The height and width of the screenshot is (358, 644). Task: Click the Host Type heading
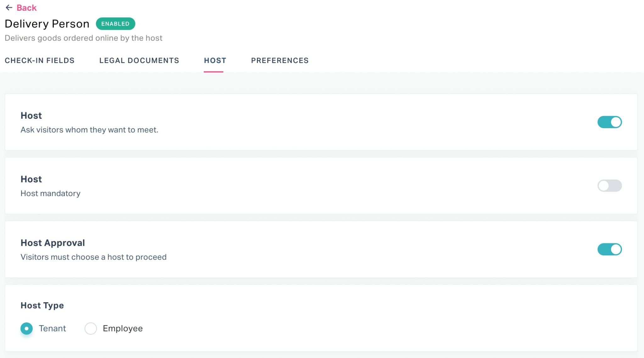(x=42, y=305)
